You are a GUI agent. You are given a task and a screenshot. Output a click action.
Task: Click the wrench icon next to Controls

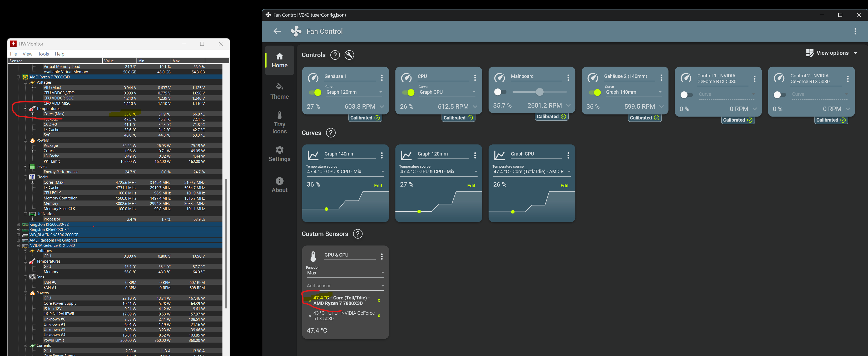pyautogui.click(x=349, y=55)
